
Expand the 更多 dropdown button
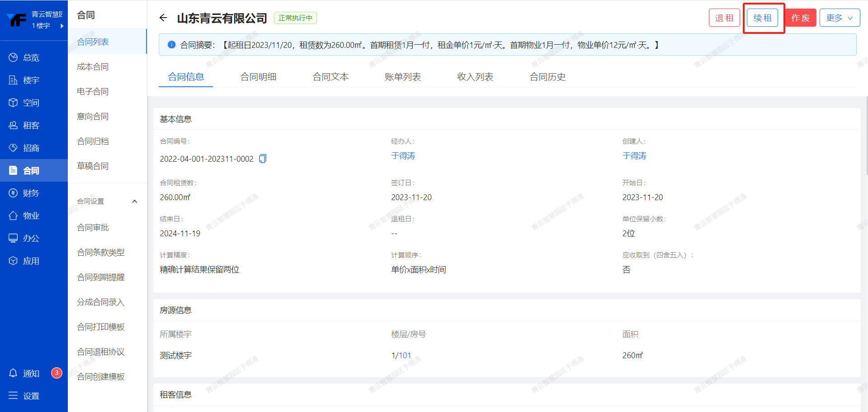840,18
